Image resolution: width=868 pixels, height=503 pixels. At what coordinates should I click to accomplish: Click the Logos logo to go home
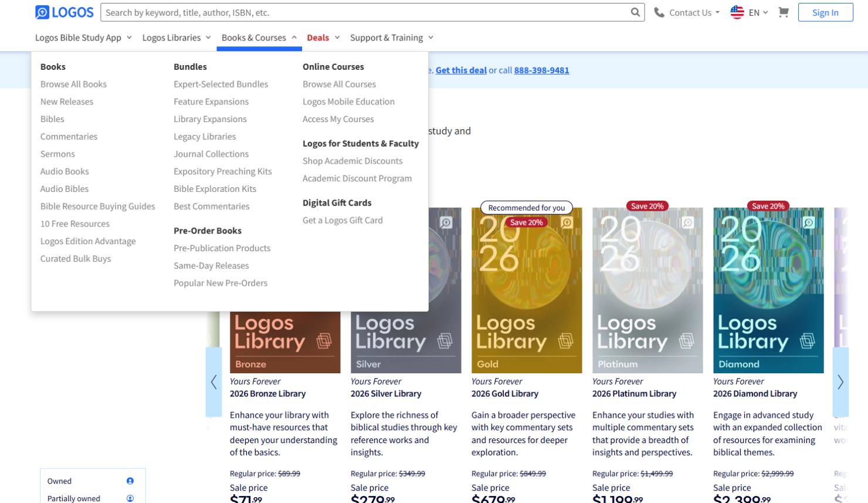click(x=63, y=12)
